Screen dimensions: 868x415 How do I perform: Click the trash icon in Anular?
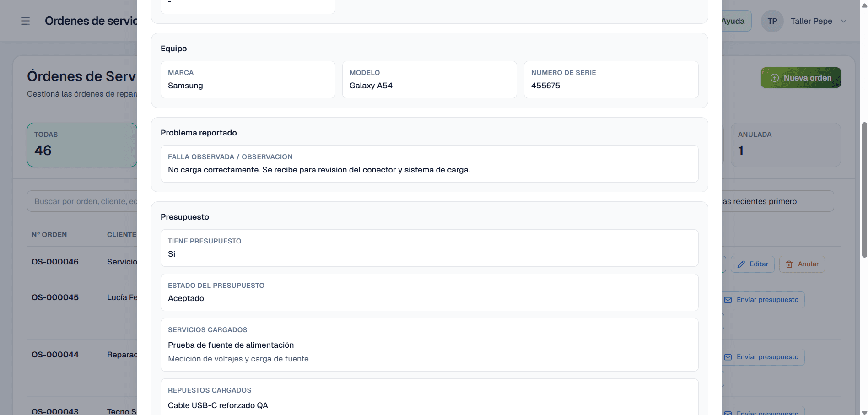[789, 264]
